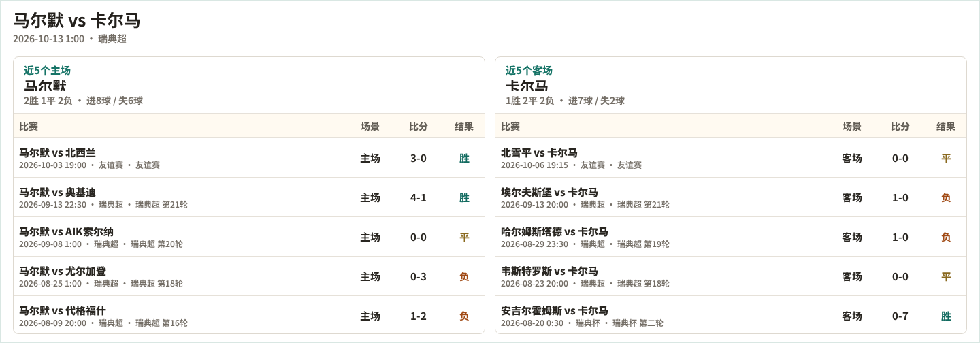This screenshot has width=980, height=343.
Task: Click date 2026-08-23 20:00 under 韦斯特罗斯 match
Action: [x=534, y=284]
